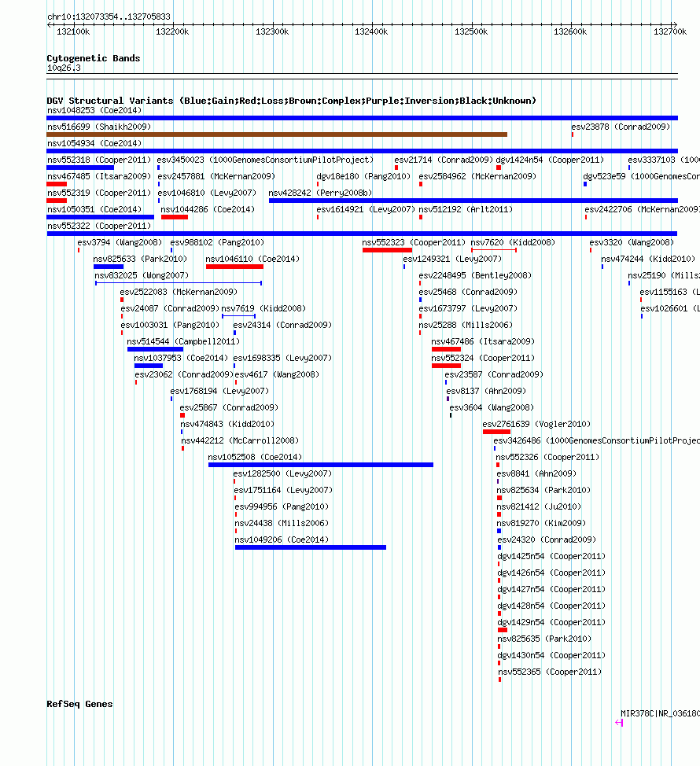Open the dgv18e180 (Pang2010) label
Viewport: 700px width, 766px height.
[363, 176]
